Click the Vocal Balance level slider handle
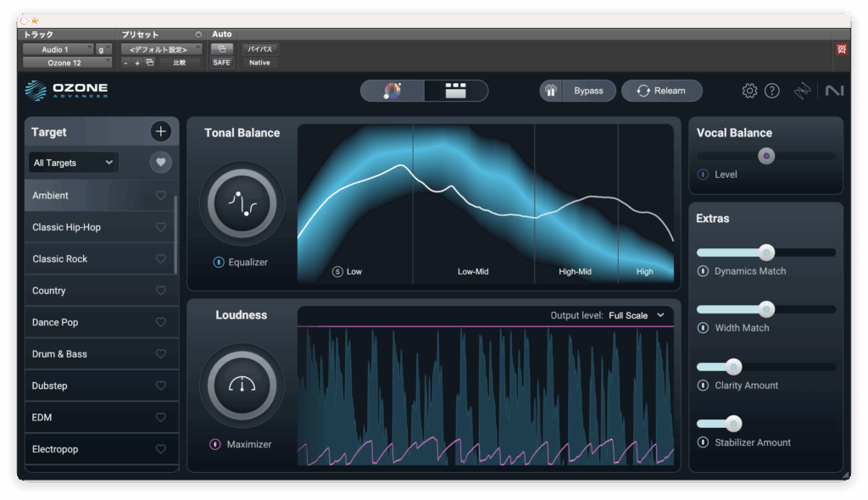The width and height of the screenshot is (868, 500). [x=766, y=156]
